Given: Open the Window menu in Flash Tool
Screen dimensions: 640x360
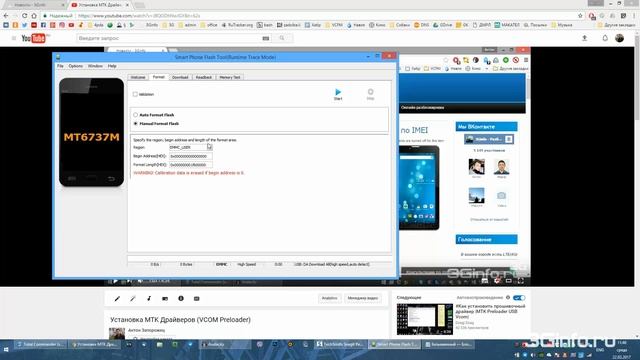Looking at the screenshot, I should click(95, 66).
